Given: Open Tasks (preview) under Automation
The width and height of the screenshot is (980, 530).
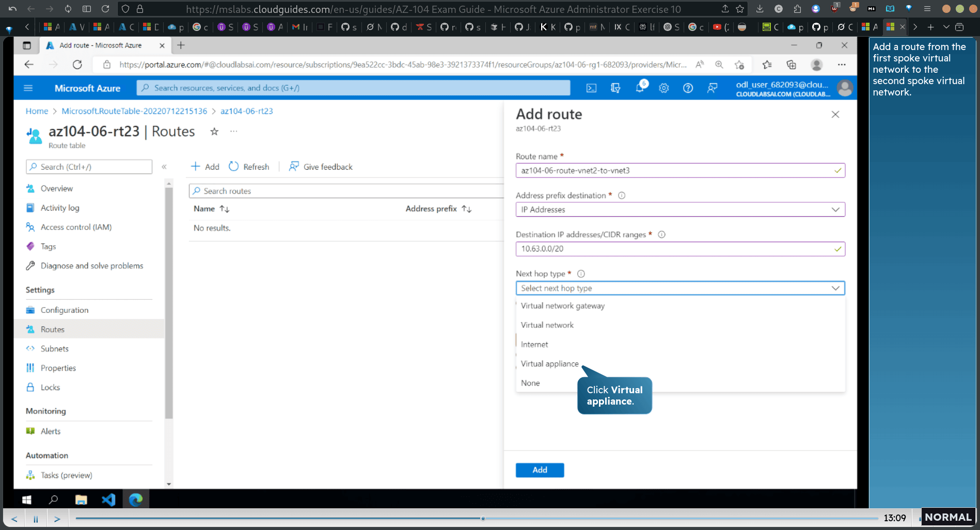Looking at the screenshot, I should pyautogui.click(x=66, y=475).
